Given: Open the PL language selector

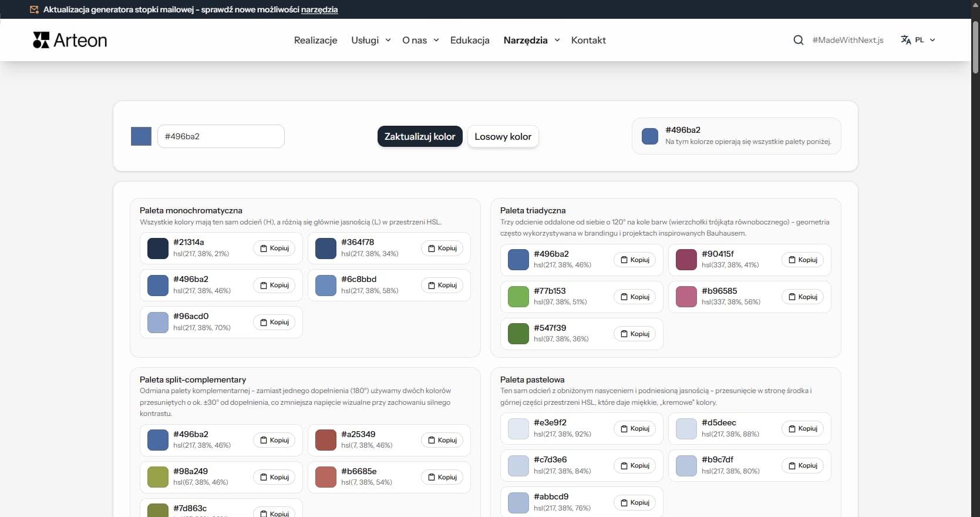Looking at the screenshot, I should point(925,40).
